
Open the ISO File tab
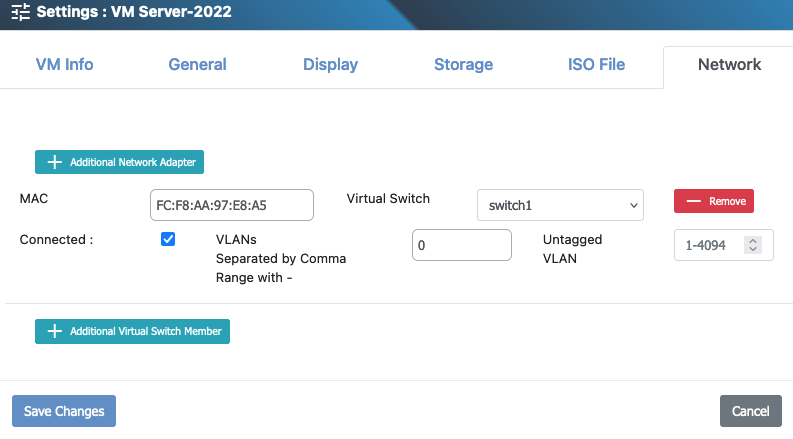coord(596,65)
